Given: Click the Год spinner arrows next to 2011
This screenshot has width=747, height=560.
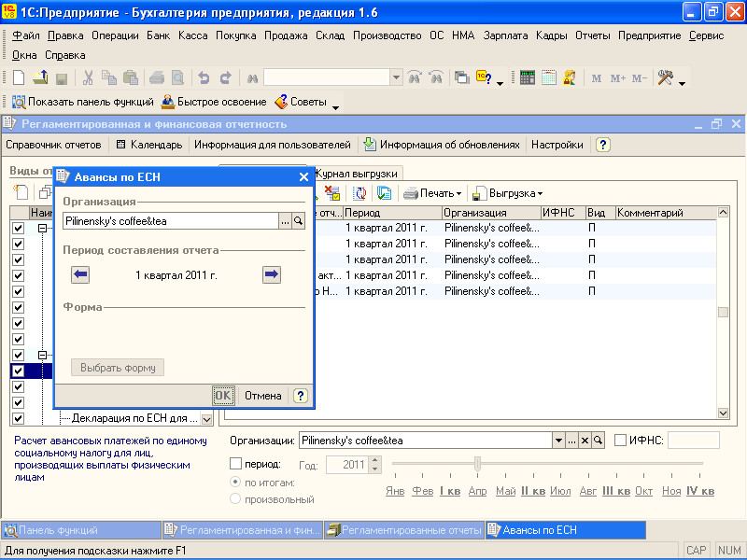Looking at the screenshot, I should [x=375, y=465].
